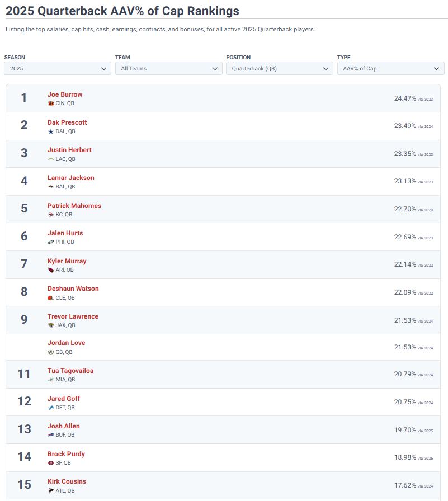Click the Kansas City Chiefs logo icon
Image resolution: width=448 pixels, height=501 pixels.
tap(51, 215)
